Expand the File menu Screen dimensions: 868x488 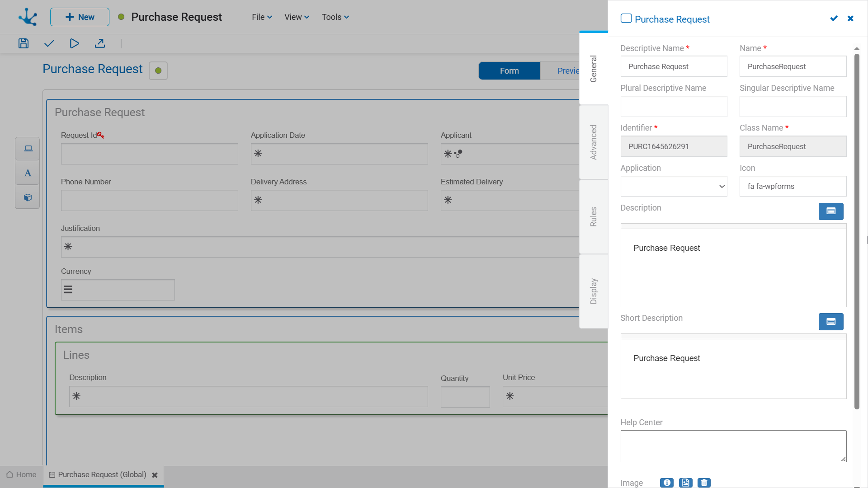click(x=262, y=17)
